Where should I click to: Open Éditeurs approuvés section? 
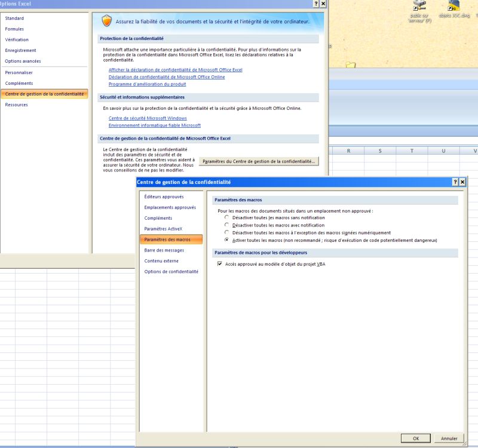171,197
